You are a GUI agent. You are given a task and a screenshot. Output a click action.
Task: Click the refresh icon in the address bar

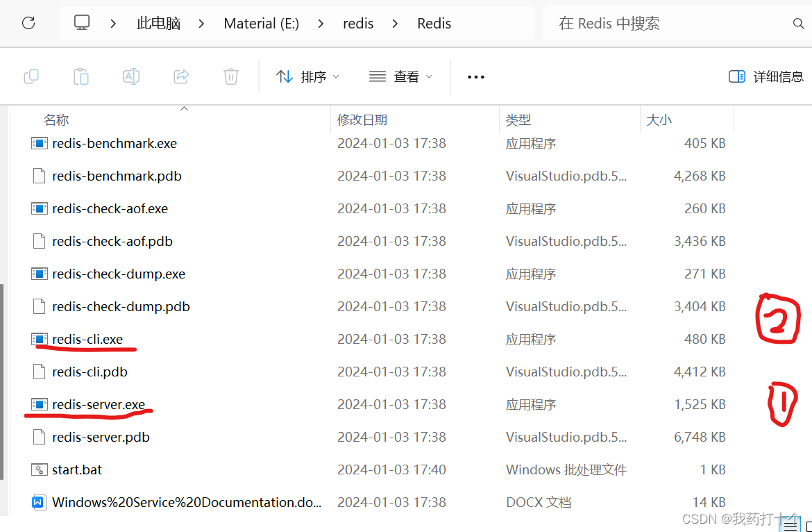coord(28,23)
